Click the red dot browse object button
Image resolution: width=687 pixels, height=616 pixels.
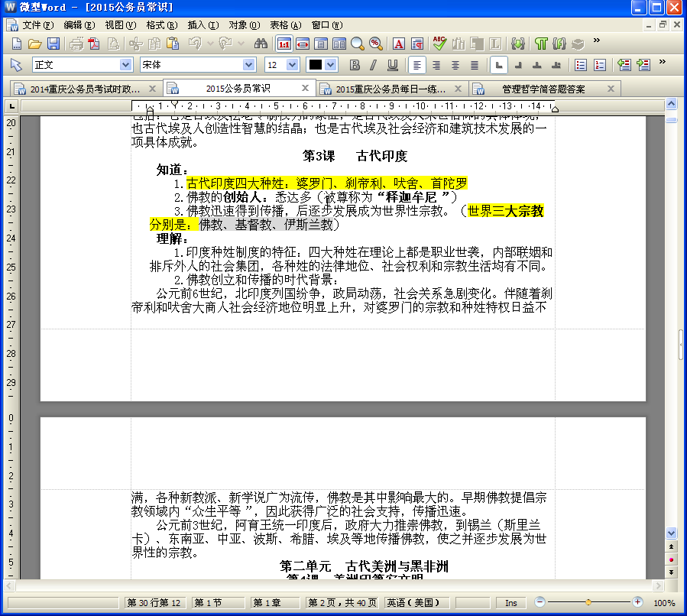[671, 559]
